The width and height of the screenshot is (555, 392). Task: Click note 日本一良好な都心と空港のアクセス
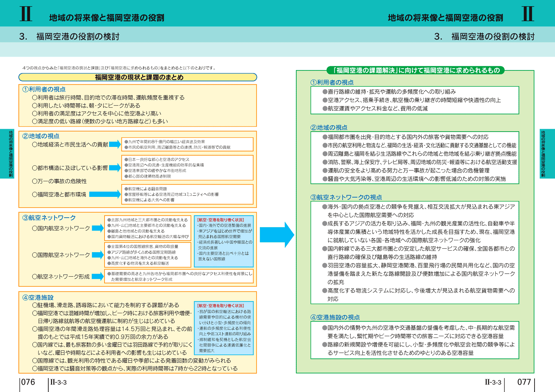pyautogui.click(x=157, y=159)
